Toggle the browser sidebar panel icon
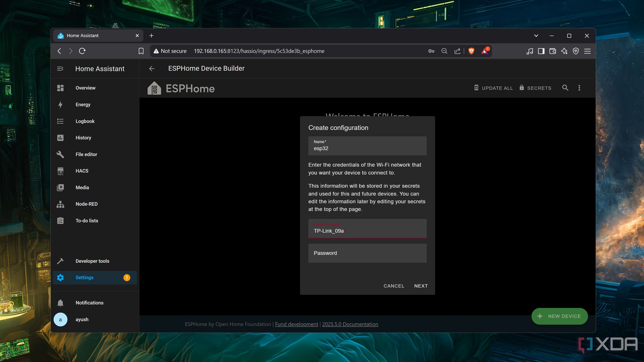 541,51
